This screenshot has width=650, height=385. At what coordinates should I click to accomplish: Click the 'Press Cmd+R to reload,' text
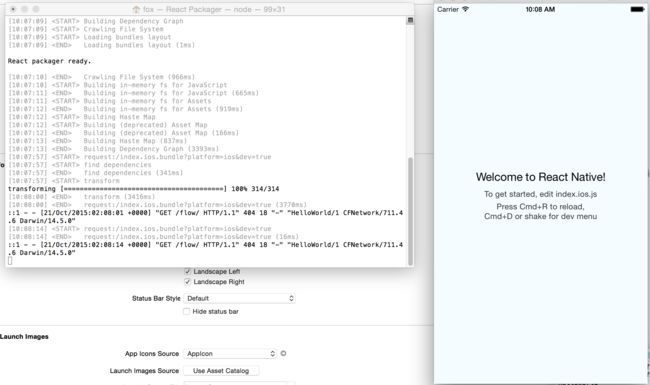point(541,206)
